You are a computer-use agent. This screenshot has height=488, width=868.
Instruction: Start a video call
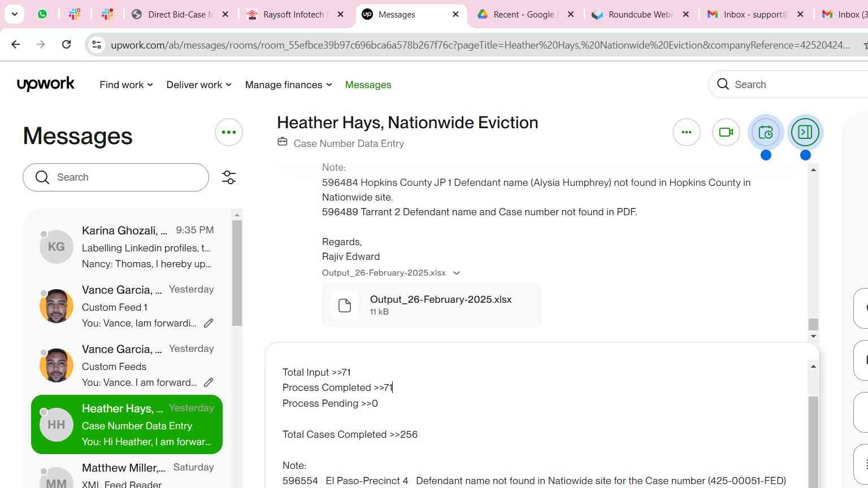tap(726, 132)
